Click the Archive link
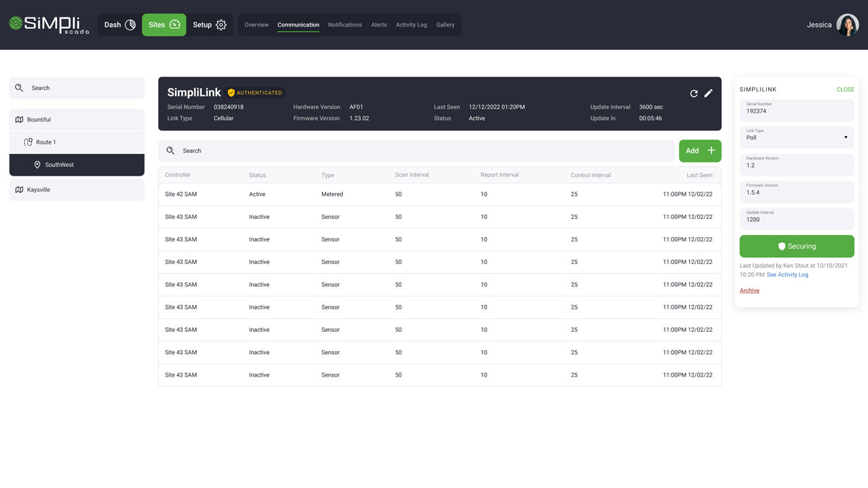This screenshot has height=488, width=868. (749, 291)
